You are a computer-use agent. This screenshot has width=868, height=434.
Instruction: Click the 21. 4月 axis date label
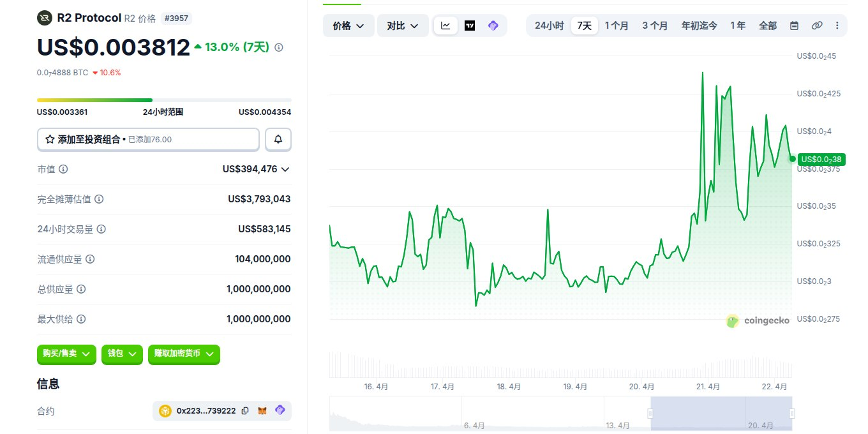point(708,387)
